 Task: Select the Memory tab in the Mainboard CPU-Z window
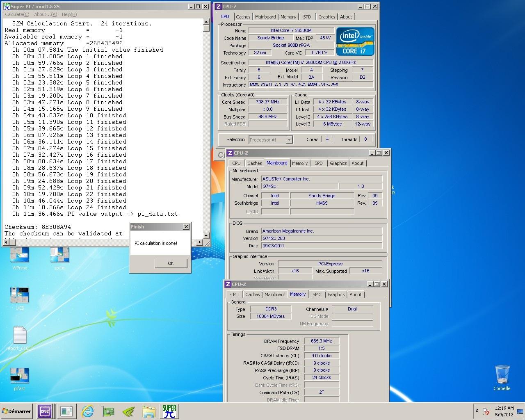300,163
